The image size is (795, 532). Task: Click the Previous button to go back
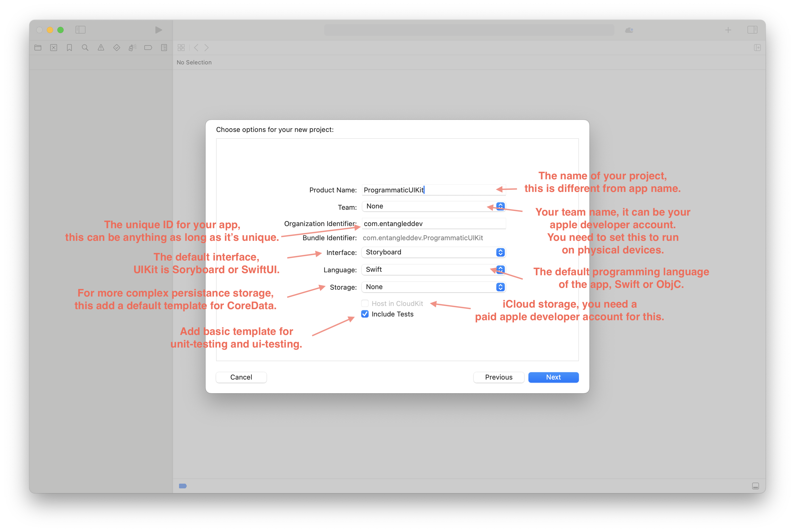pyautogui.click(x=498, y=377)
